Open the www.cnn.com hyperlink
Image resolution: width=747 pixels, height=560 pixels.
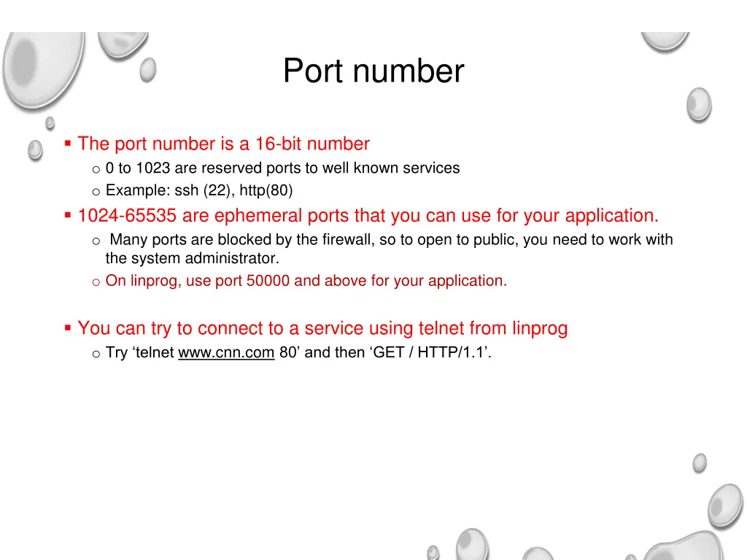[226, 352]
